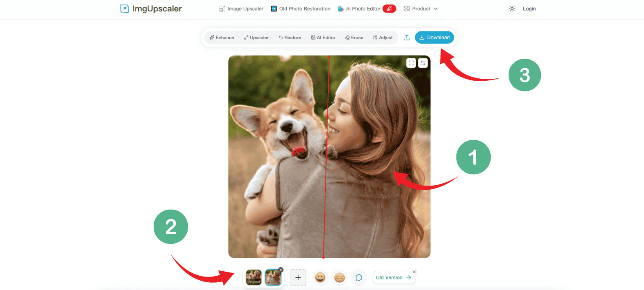This screenshot has height=290, width=644.
Task: Select the Original image thumbnail
Action: click(x=254, y=277)
